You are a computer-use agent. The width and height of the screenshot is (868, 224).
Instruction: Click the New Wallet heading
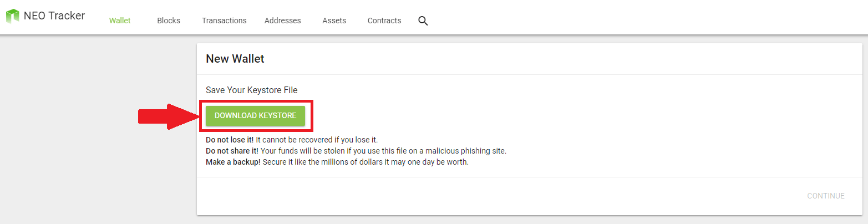(235, 59)
